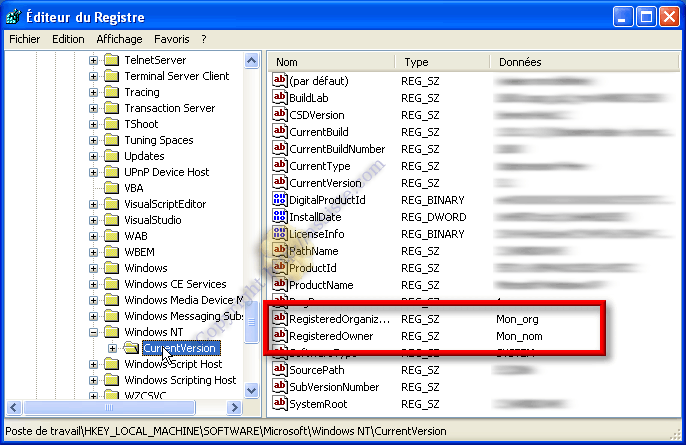Click the Registry Editor title bar icon
The width and height of the screenshot is (686, 445).
pos(14,17)
